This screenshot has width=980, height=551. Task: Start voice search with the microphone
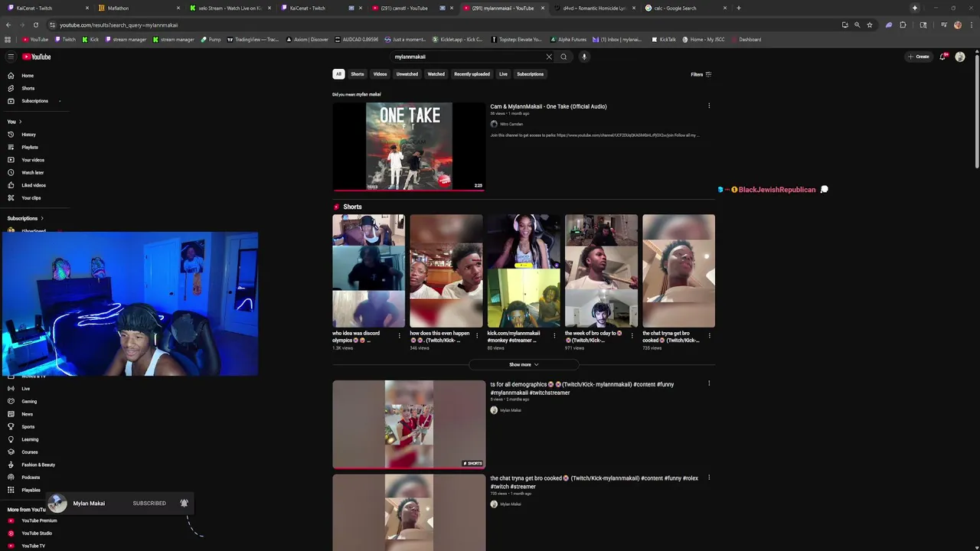pyautogui.click(x=583, y=57)
